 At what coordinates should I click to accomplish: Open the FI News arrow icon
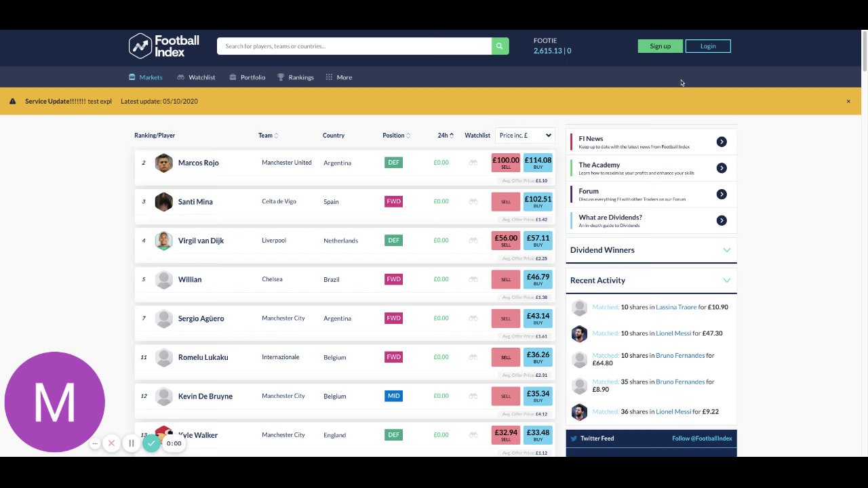[x=722, y=142]
